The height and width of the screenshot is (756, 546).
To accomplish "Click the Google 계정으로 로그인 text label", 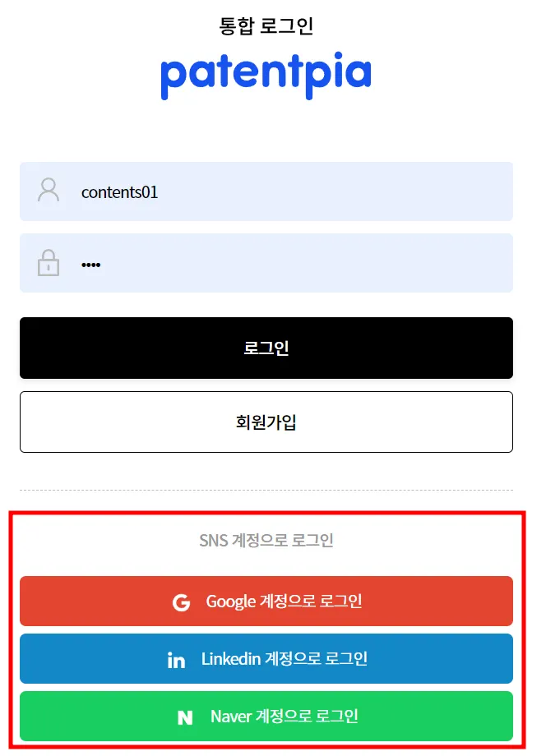I will tap(284, 602).
